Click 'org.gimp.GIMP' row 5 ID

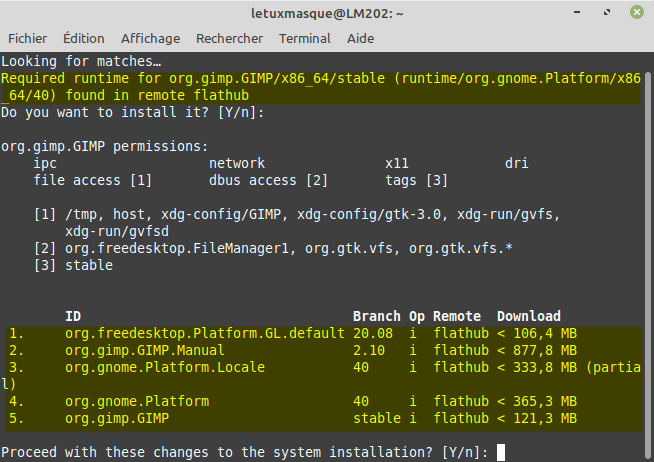pyautogui.click(x=117, y=419)
